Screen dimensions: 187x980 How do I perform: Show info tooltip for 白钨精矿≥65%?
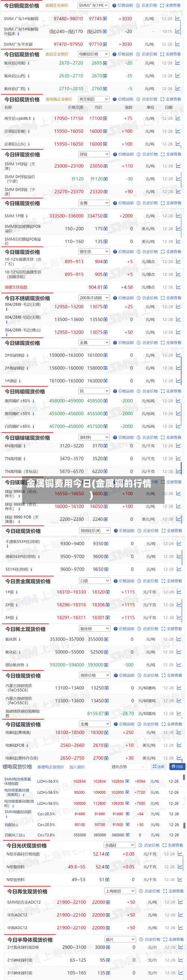[x=33, y=426]
